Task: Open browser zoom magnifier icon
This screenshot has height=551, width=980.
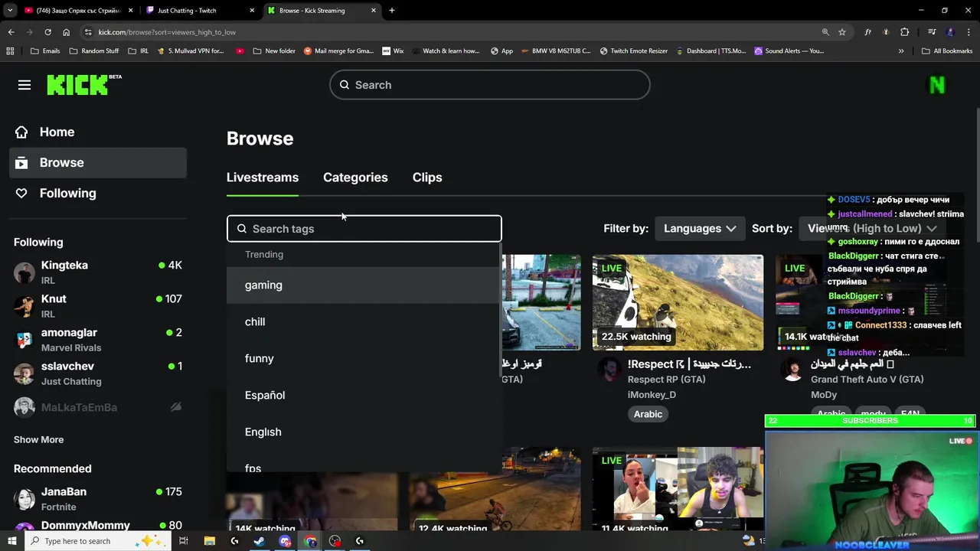Action: [x=825, y=32]
